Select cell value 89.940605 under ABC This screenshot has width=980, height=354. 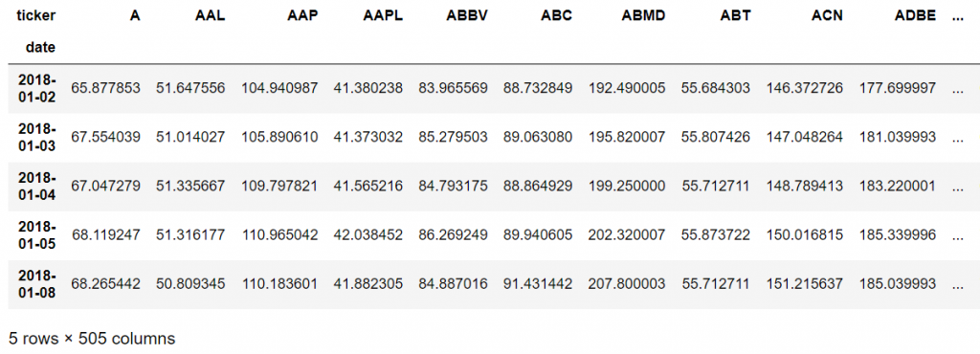click(x=538, y=234)
